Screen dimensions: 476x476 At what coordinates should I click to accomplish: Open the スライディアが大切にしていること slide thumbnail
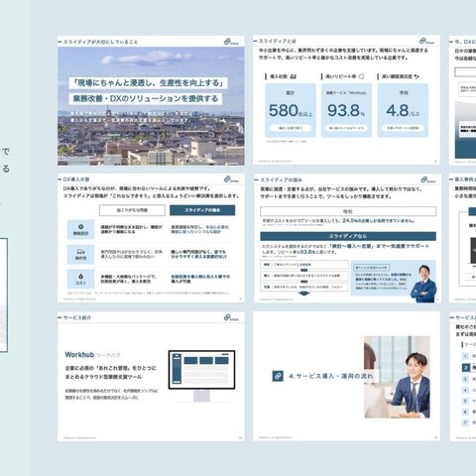click(151, 100)
